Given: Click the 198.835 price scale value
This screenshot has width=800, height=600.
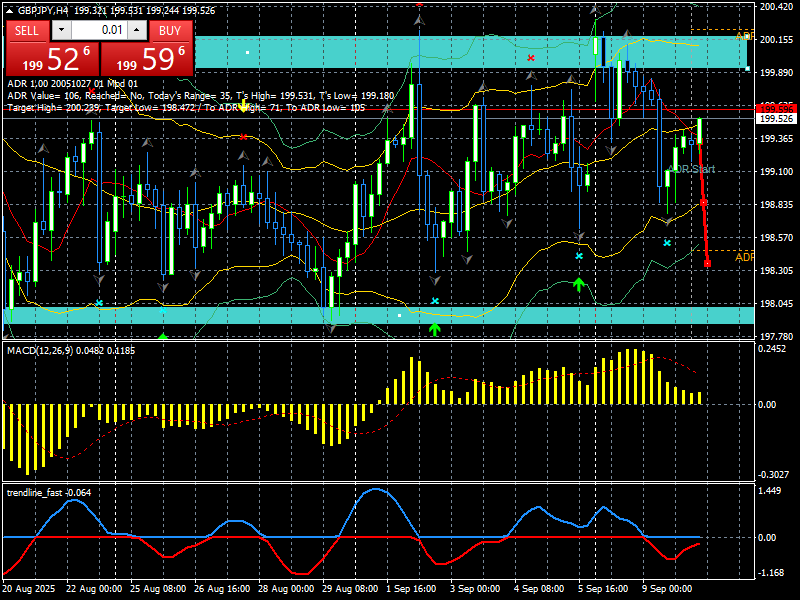Looking at the screenshot, I should [x=777, y=205].
